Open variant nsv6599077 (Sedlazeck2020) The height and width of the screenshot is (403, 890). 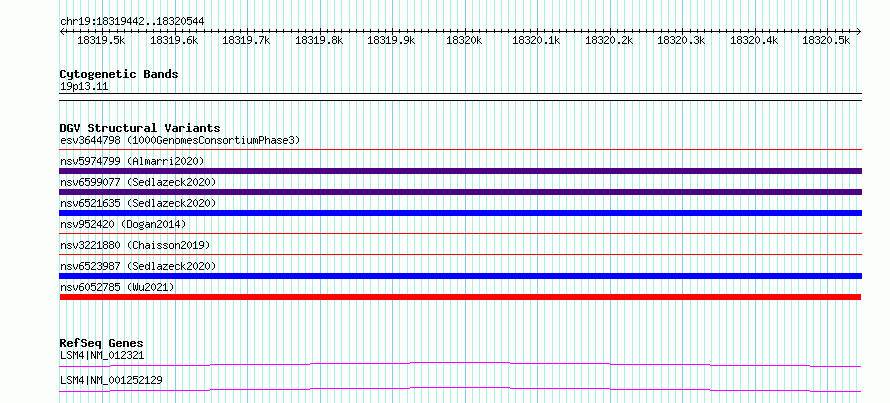click(138, 182)
